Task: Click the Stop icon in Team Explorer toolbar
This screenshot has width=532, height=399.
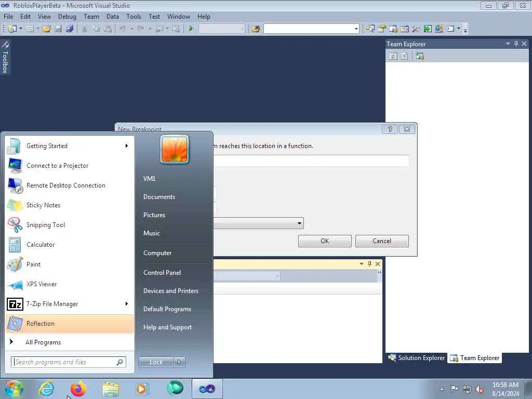Action: click(404, 56)
